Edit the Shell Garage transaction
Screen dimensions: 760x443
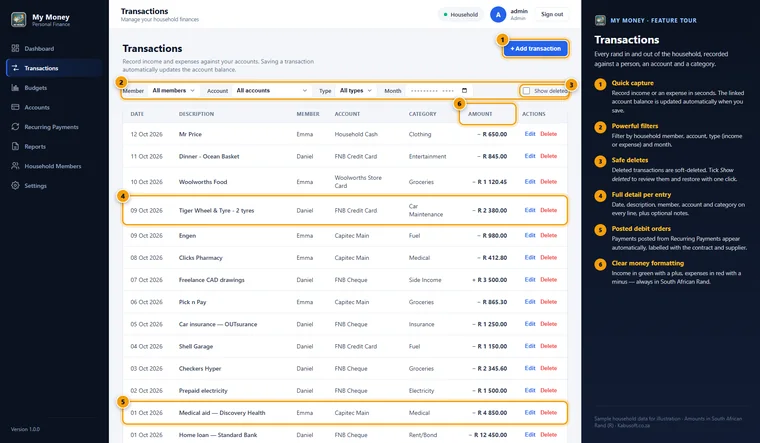point(530,346)
